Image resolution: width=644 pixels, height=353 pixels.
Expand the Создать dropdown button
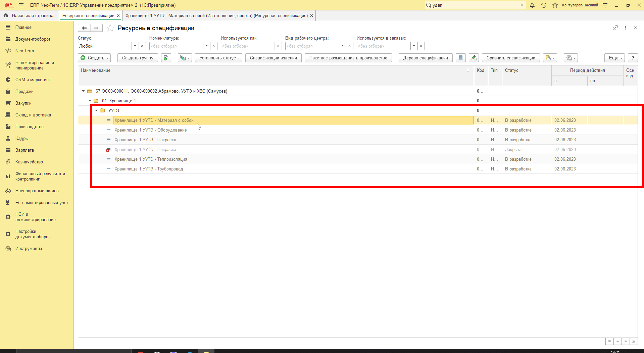(x=94, y=58)
